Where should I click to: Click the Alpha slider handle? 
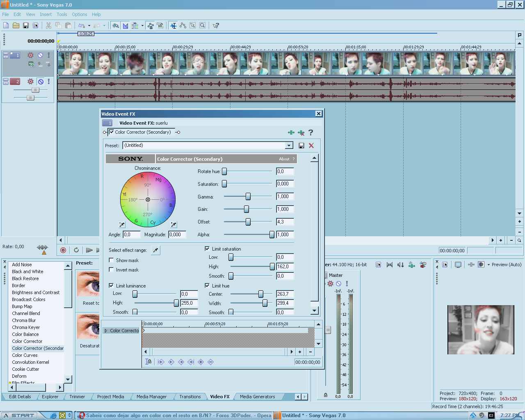pos(272,235)
